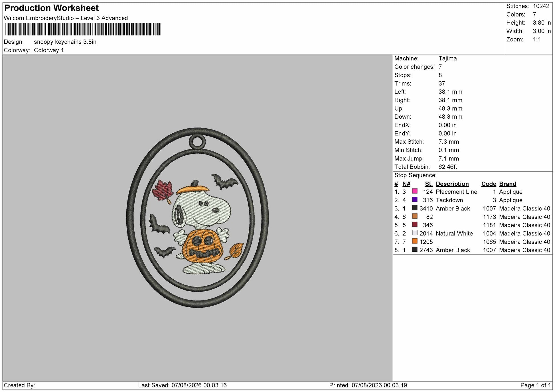
Task: Pick the orange swatch for code 1065
Action: (x=415, y=241)
